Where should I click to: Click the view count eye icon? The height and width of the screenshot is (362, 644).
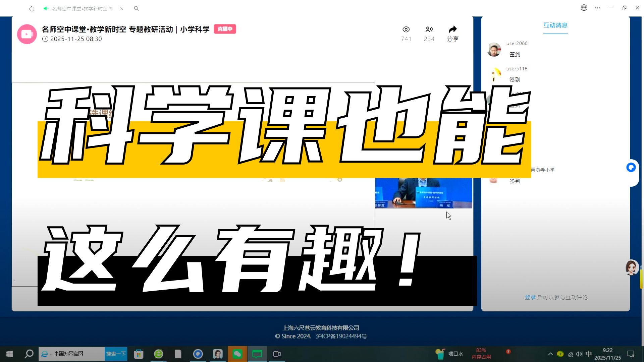coord(406,29)
